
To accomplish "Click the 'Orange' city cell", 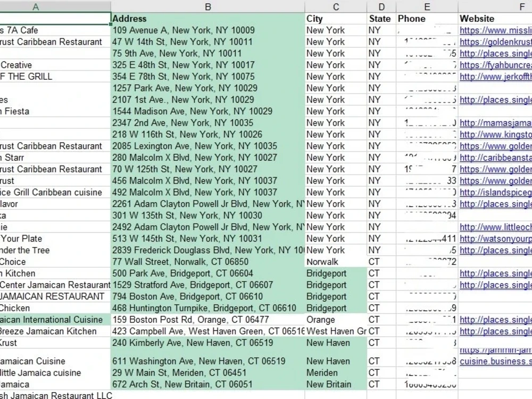I will 336,320.
